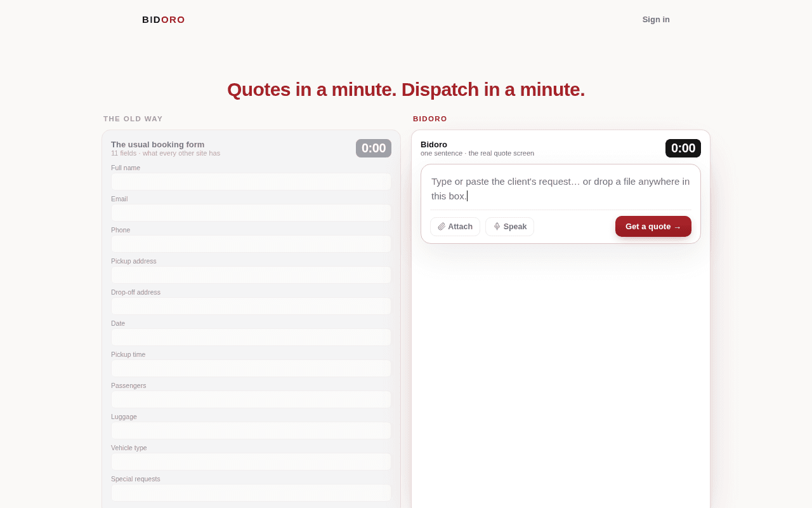Click the Vehicle type field

point(251,462)
